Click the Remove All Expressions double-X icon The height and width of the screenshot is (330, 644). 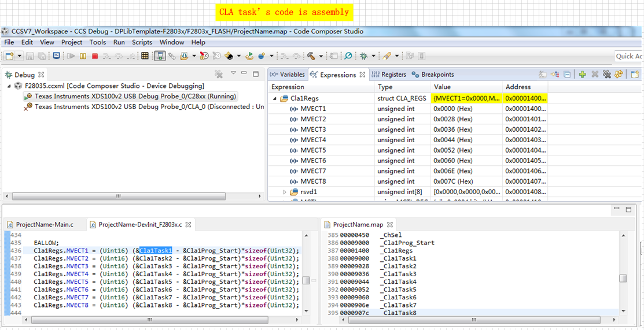(x=606, y=75)
